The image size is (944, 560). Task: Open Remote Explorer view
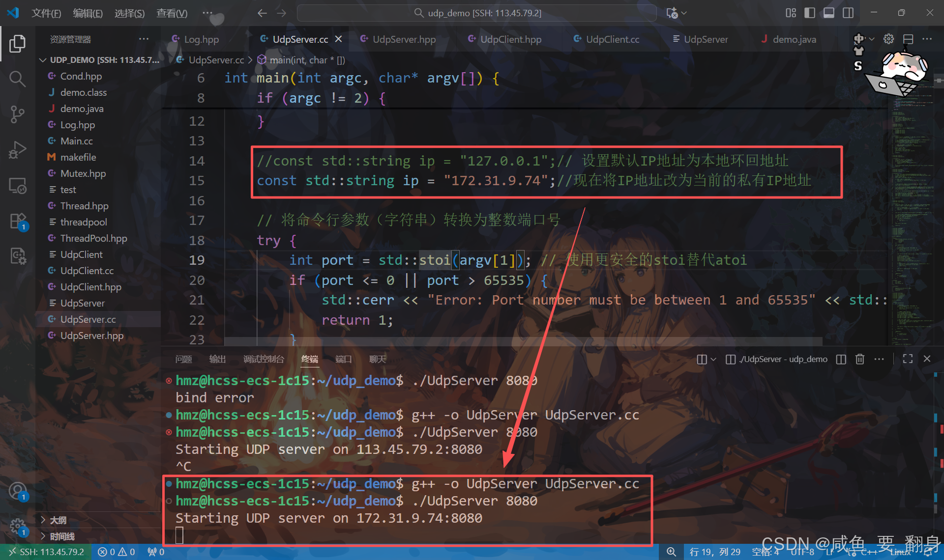[x=17, y=186]
